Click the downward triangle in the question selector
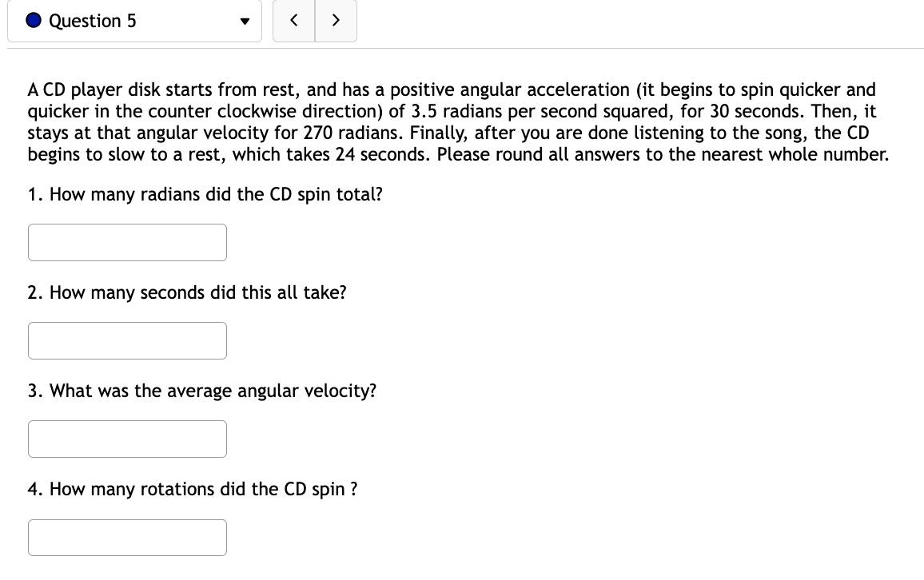This screenshot has height=580, width=924. pos(245,22)
